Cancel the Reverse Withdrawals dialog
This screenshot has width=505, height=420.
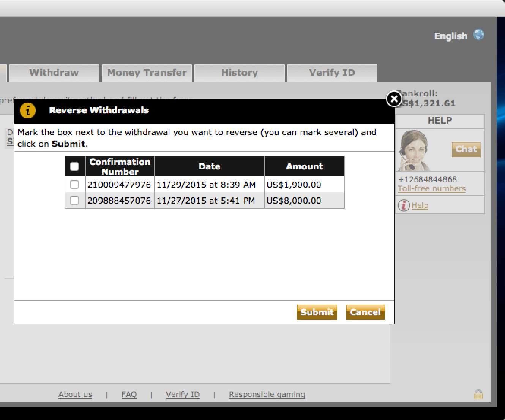click(366, 312)
